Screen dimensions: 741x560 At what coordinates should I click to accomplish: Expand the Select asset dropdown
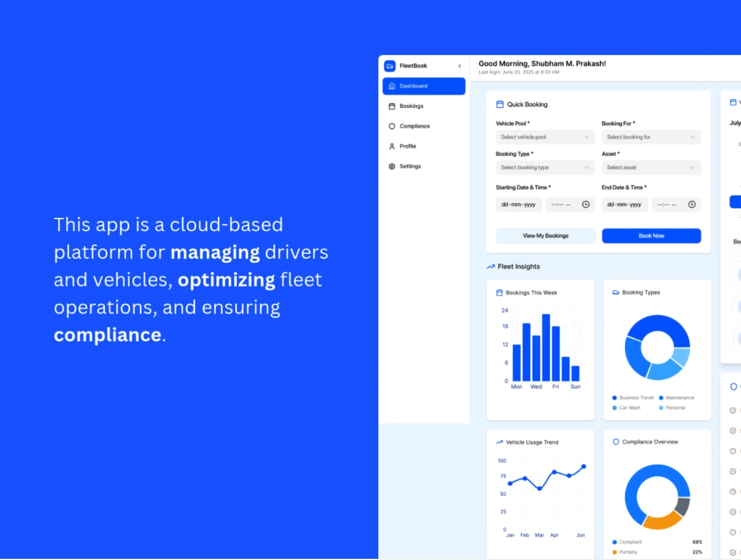pos(651,168)
